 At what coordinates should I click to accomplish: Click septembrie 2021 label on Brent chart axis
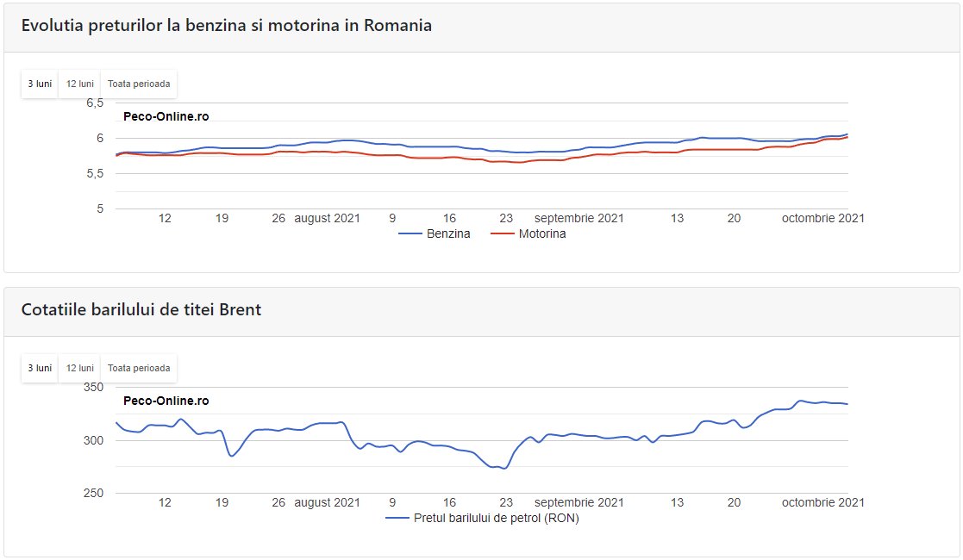[579, 502]
